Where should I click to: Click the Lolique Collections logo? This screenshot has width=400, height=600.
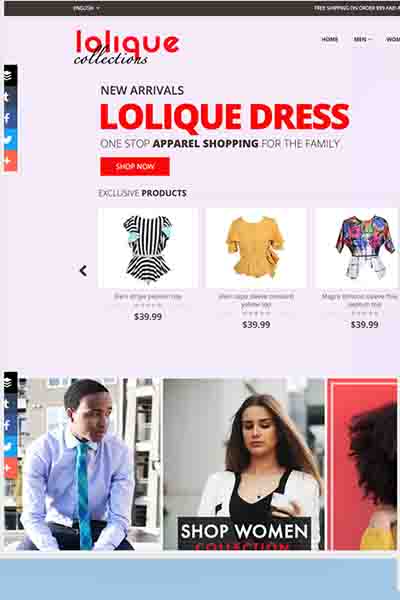pos(126,47)
